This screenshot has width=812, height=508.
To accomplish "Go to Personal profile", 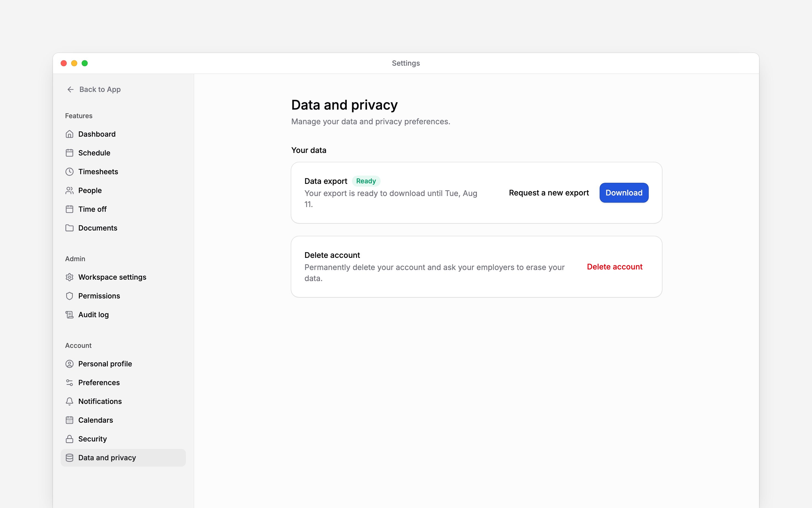I will [123, 364].
